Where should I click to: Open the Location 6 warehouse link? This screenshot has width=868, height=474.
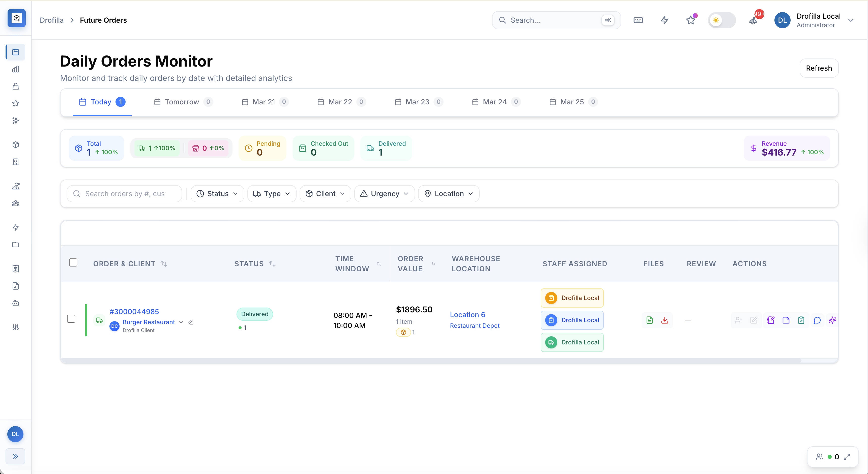pos(467,314)
